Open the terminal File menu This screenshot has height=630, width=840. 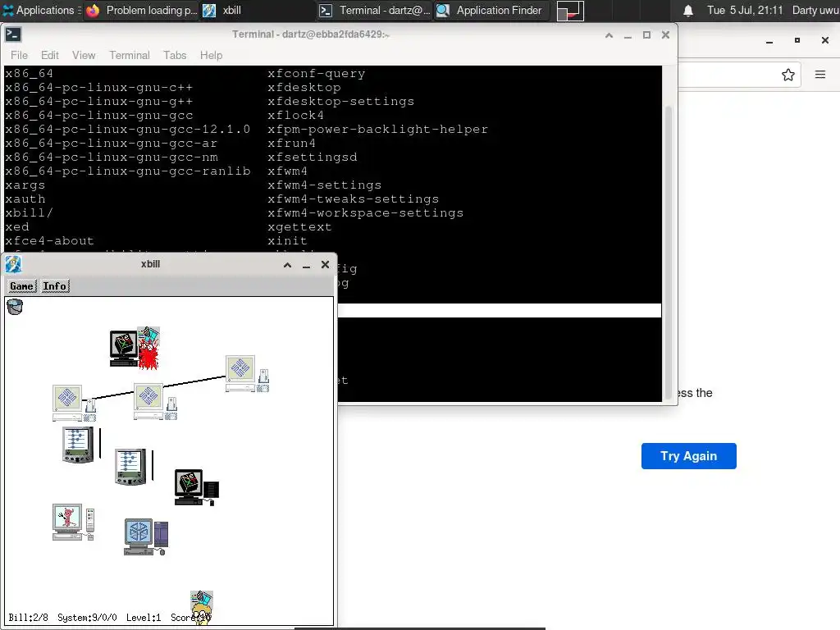tap(20, 55)
